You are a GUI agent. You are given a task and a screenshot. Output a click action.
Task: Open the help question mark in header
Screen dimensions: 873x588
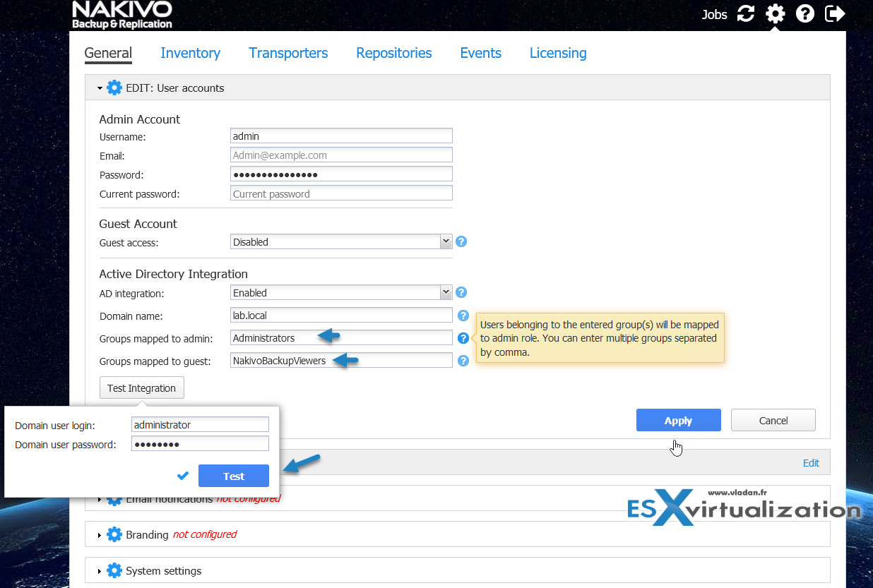point(805,13)
